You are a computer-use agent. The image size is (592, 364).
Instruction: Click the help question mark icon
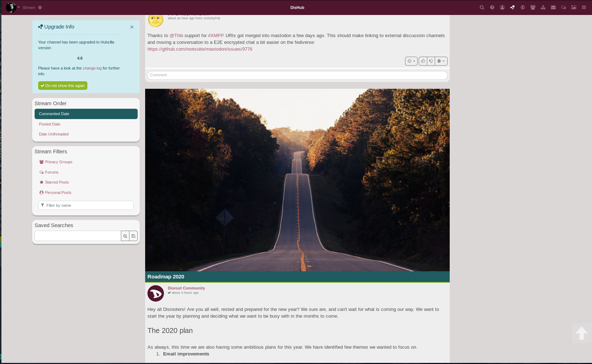pos(492,7)
